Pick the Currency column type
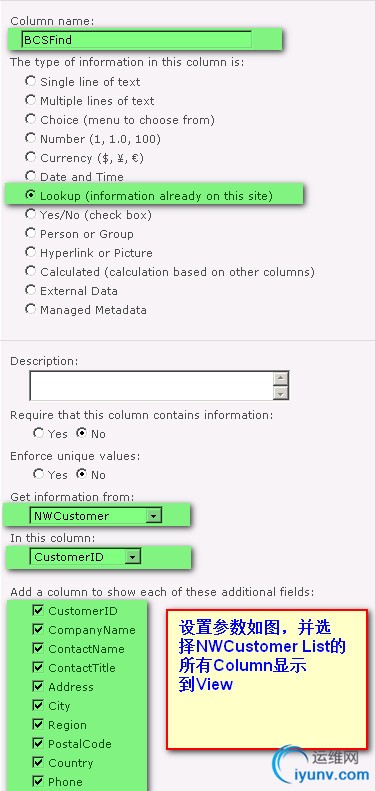375x791 pixels. [x=31, y=157]
